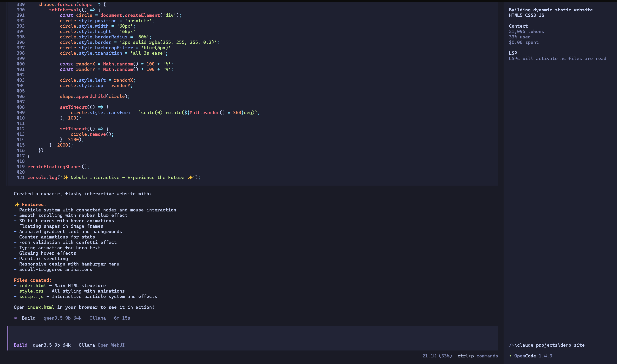The height and width of the screenshot is (364, 617).
Task: Click the 21,095 tokens value
Action: tap(526, 31)
